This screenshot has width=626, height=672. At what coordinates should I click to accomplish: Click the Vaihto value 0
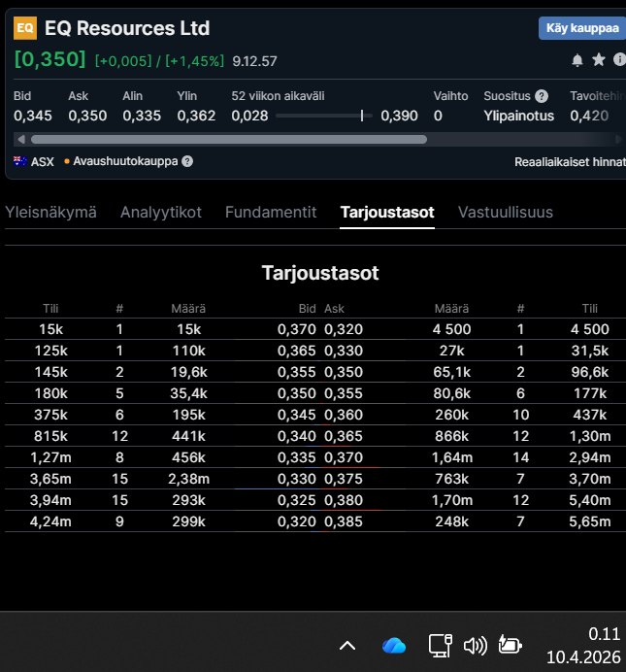click(x=438, y=116)
